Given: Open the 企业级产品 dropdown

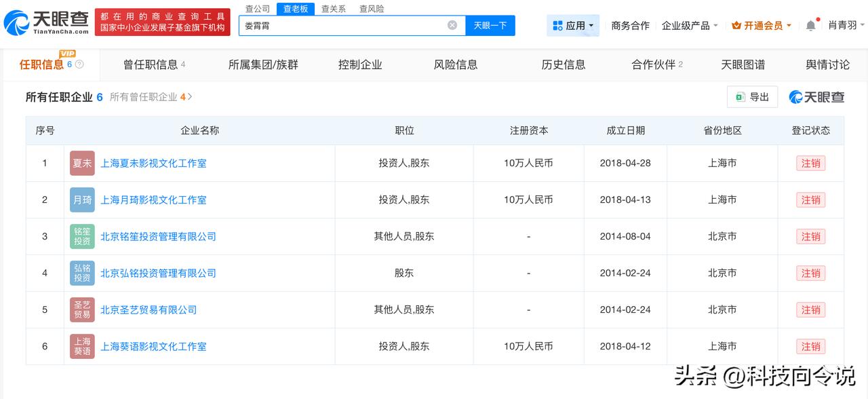Looking at the screenshot, I should [689, 24].
